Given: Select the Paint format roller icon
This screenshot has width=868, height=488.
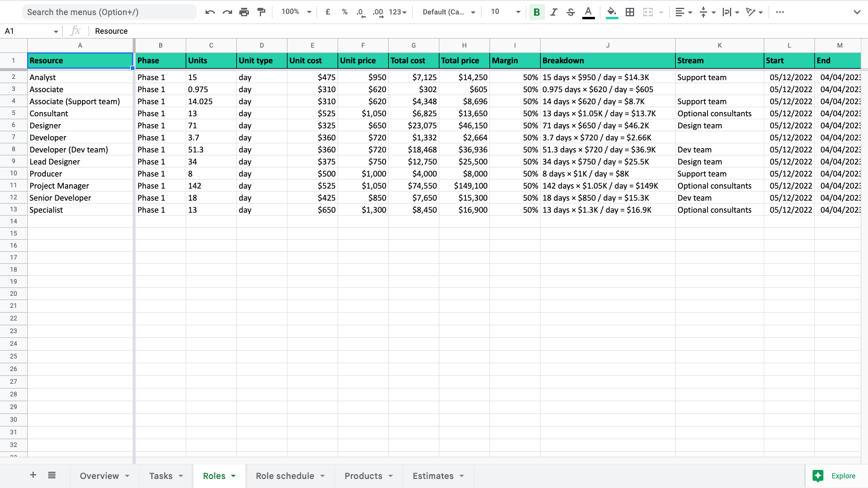Looking at the screenshot, I should tap(261, 12).
